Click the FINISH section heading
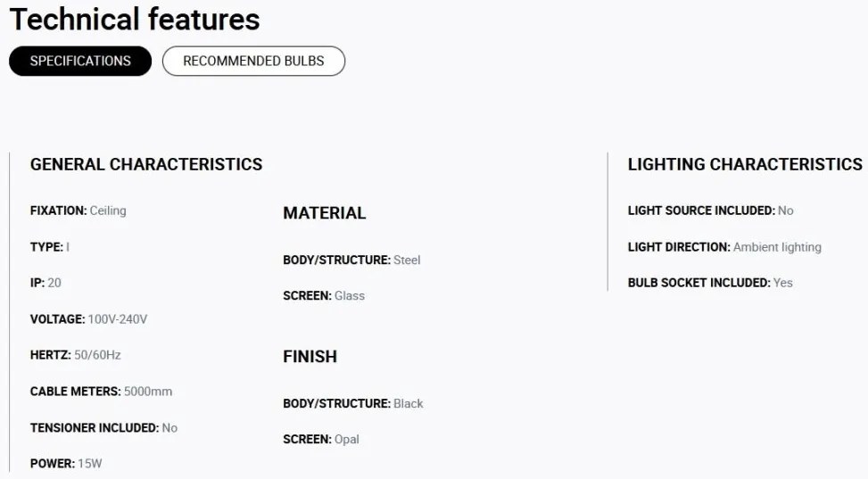This screenshot has width=868, height=479. pos(310,357)
